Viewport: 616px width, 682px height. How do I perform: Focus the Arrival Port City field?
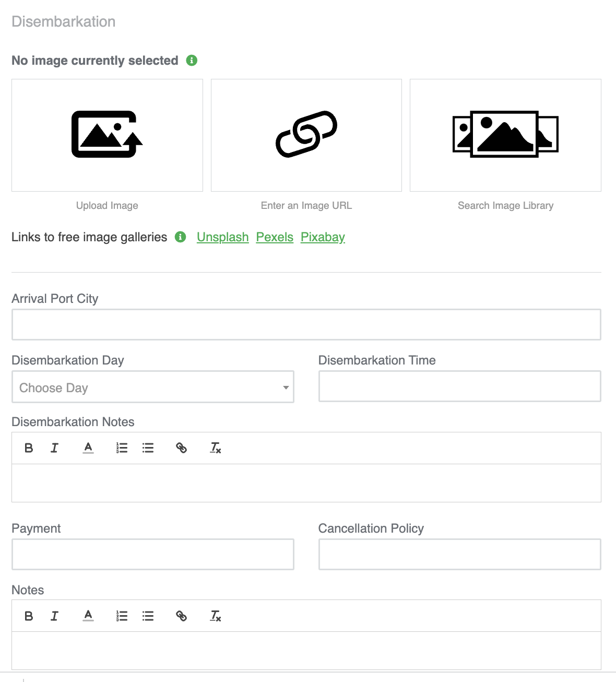click(306, 325)
